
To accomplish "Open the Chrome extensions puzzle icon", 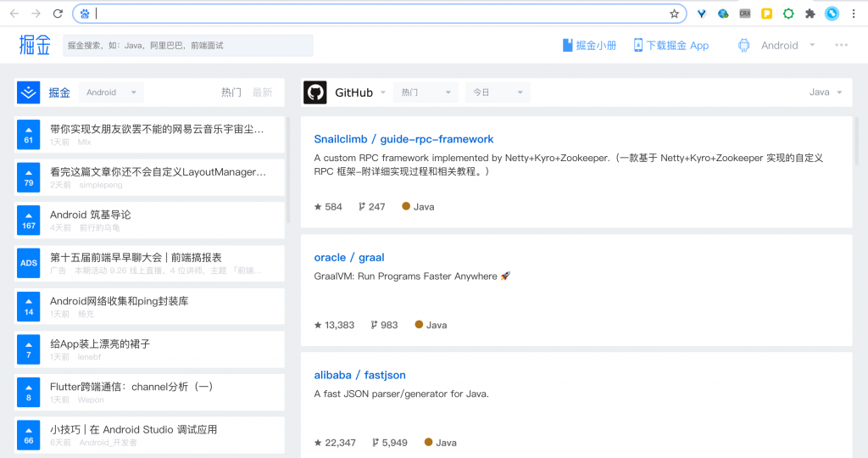I will click(810, 14).
